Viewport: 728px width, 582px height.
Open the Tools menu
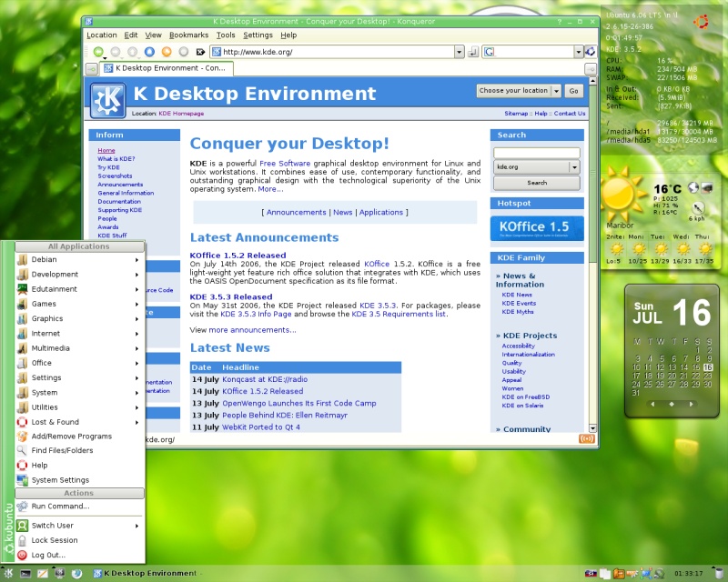click(x=226, y=35)
